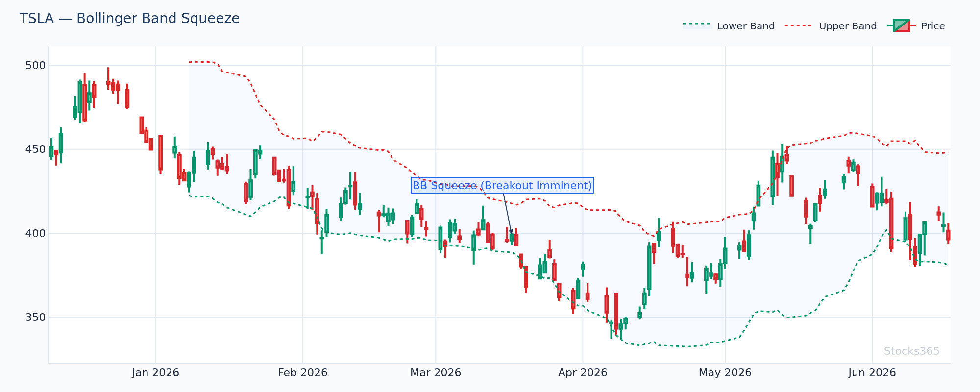Click the May 2026 x-axis label
This screenshot has height=392, width=980.
click(x=725, y=373)
